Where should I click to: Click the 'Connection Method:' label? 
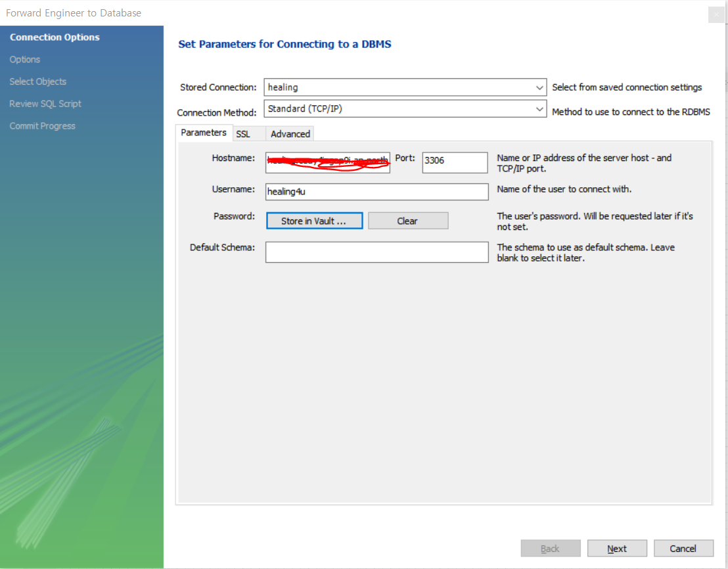pyautogui.click(x=217, y=113)
